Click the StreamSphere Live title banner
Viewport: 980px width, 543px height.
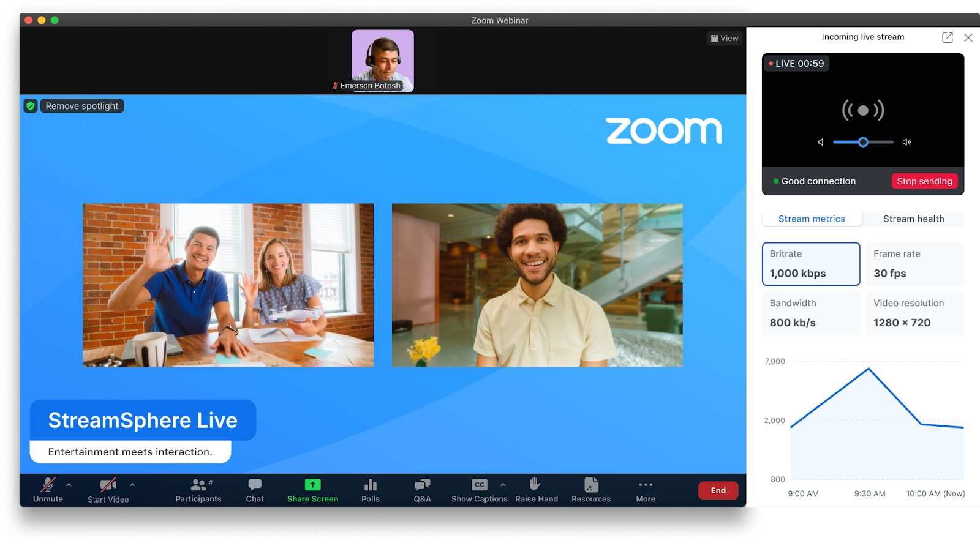click(x=143, y=420)
